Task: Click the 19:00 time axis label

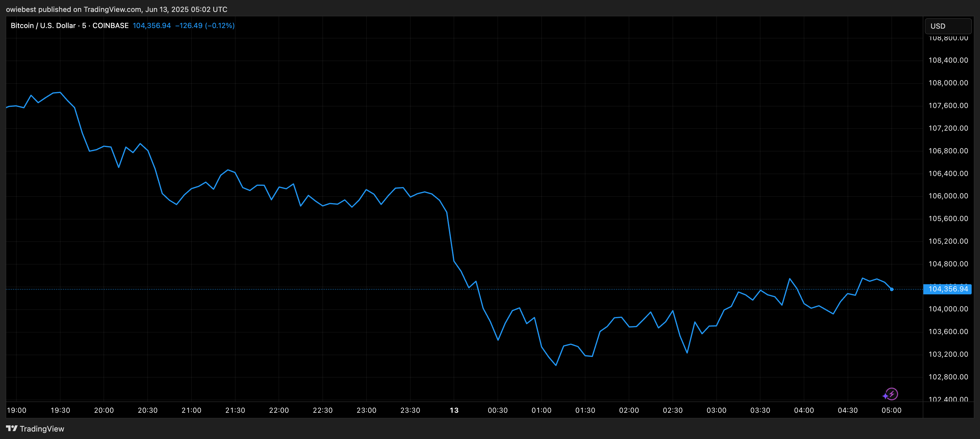Action: (17, 410)
